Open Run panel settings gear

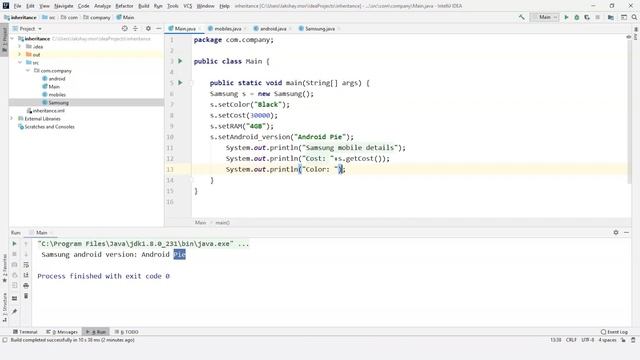point(616,233)
